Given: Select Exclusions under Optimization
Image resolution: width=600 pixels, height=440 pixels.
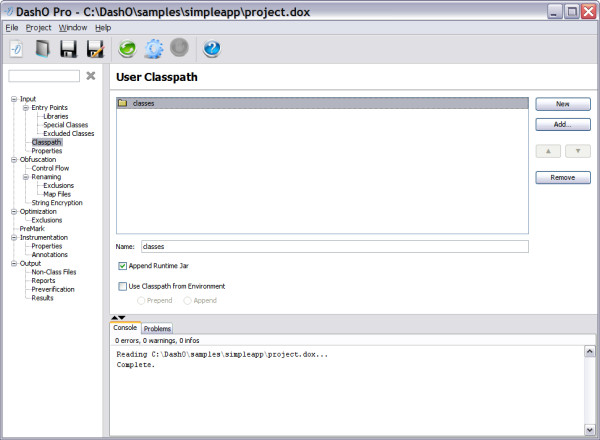Looking at the screenshot, I should click(47, 220).
